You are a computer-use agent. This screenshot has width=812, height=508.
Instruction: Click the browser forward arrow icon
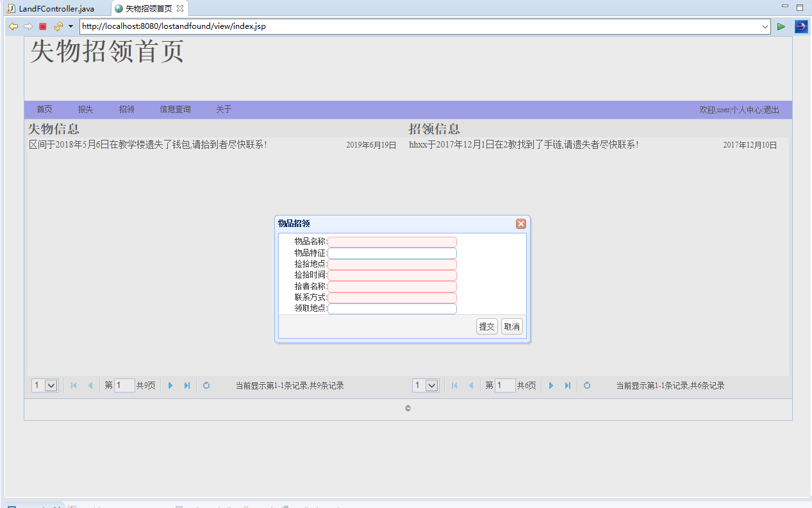pyautogui.click(x=28, y=26)
